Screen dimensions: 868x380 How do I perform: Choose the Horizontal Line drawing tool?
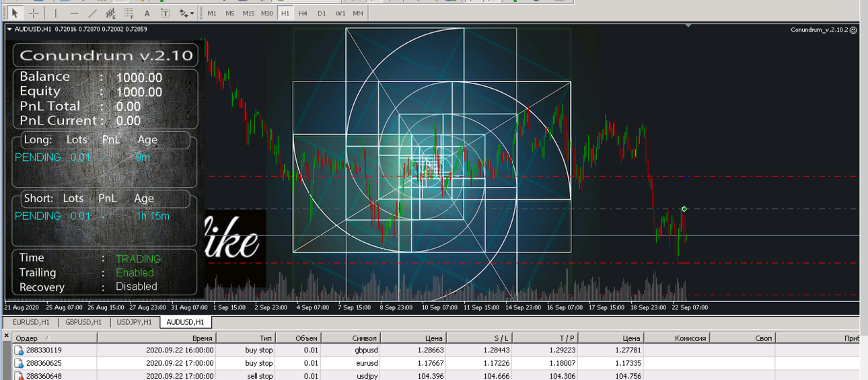pos(74,13)
